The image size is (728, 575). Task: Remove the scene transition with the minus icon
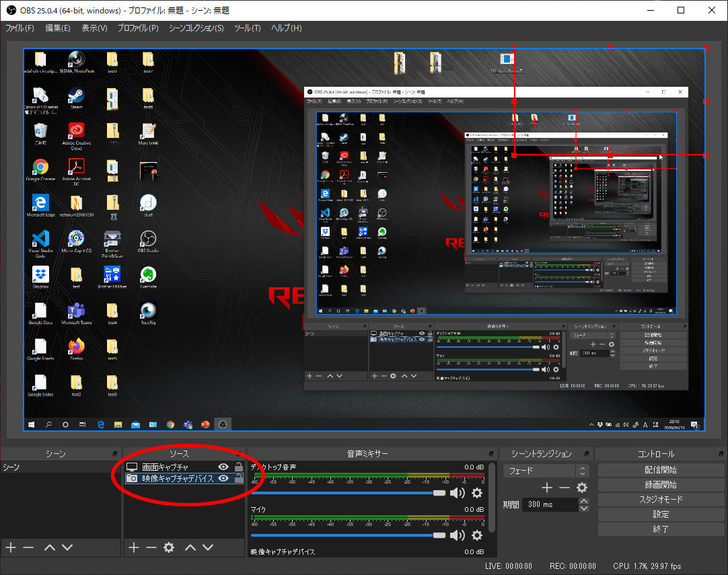[x=564, y=488]
